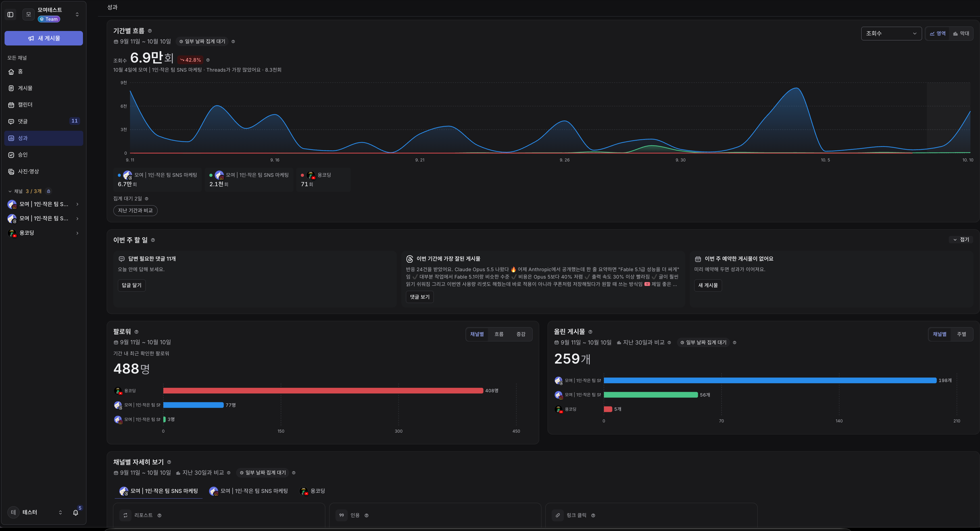
Task: Click the 지난 기간과 비교 button
Action: click(x=135, y=211)
